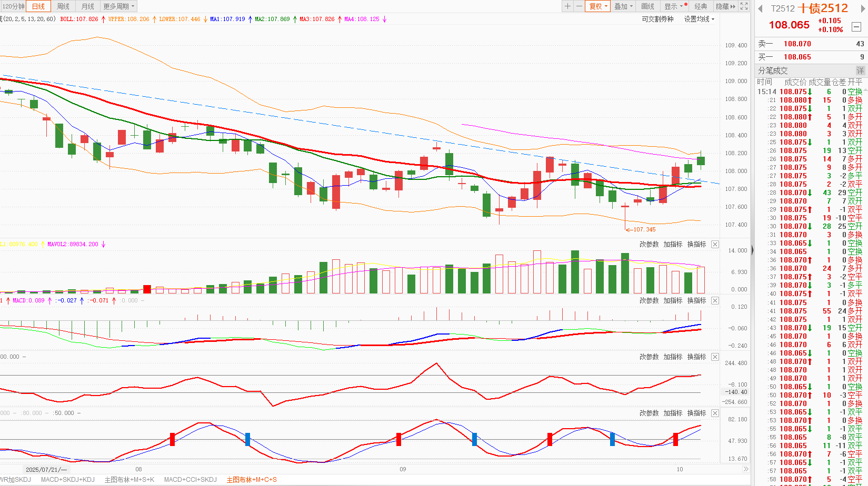Collapse quote panel with minus box icon

click(856, 27)
